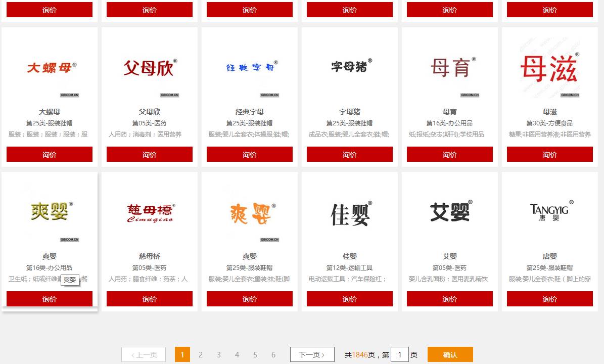Click 询价 button under 大螺母
The width and height of the screenshot is (604, 364).
pos(49,155)
